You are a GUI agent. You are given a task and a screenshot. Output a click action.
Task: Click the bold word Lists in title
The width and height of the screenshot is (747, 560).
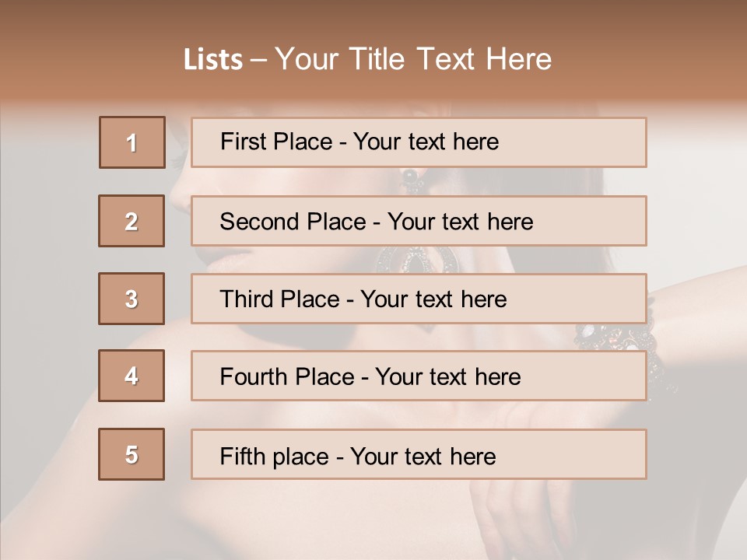click(213, 60)
